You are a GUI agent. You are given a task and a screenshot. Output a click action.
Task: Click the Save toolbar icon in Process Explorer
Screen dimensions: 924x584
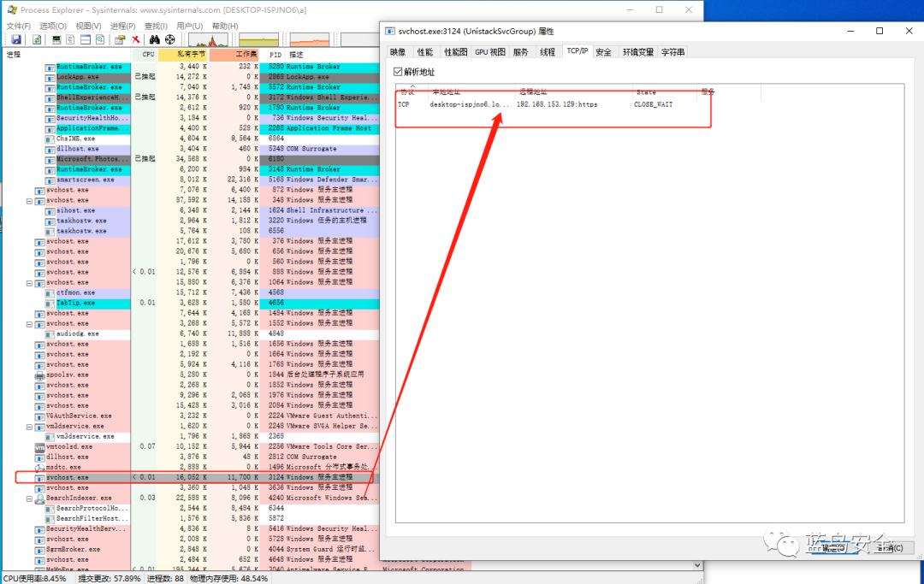click(16, 39)
